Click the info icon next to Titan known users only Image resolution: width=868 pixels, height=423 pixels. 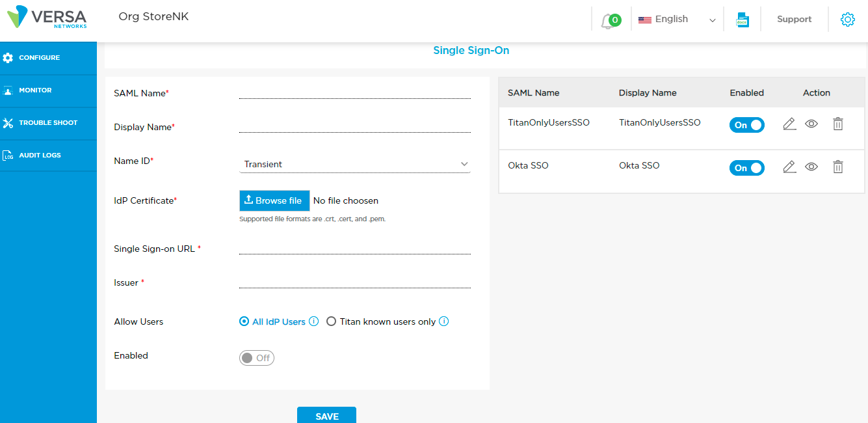[445, 321]
